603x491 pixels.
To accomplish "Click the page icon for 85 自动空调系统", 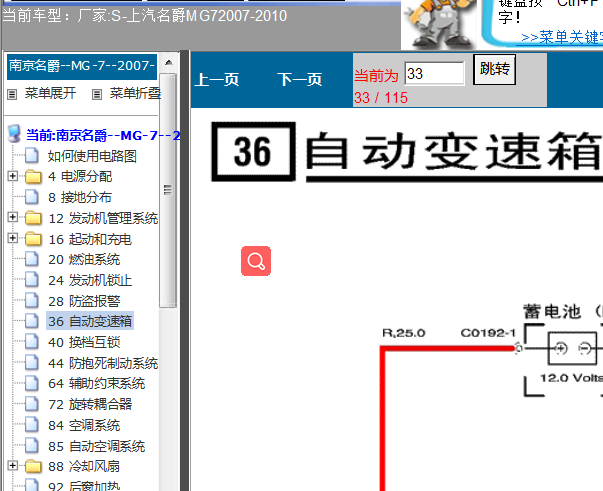I will tap(32, 446).
